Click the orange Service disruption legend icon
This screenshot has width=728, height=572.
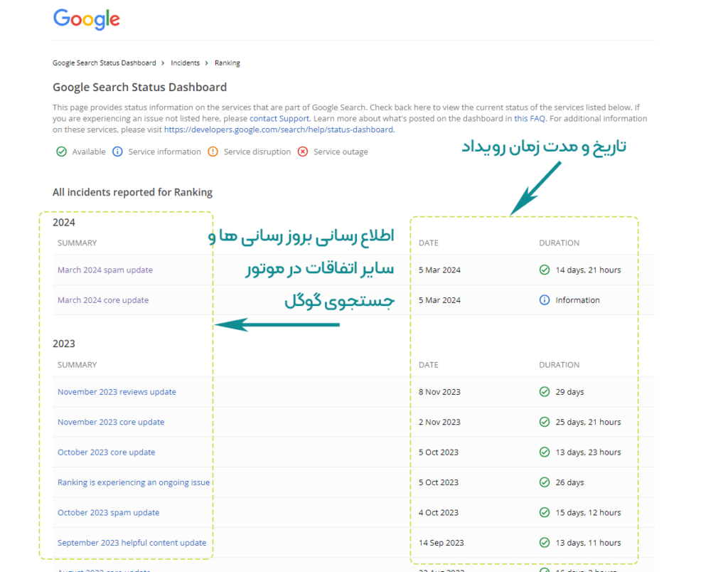[213, 152]
